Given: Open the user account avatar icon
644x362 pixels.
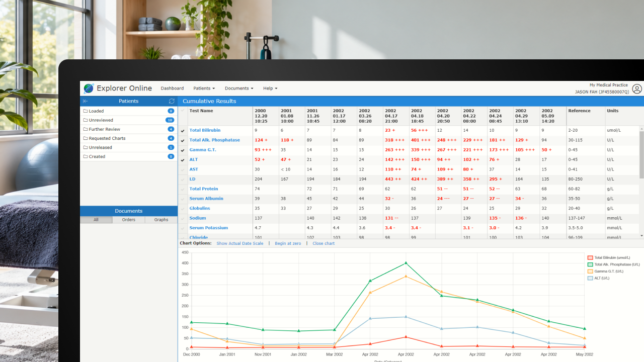Looking at the screenshot, I should (637, 89).
